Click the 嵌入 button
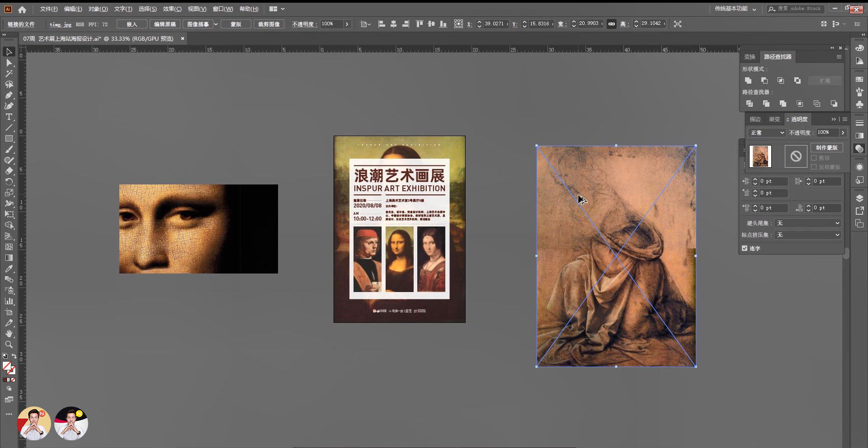The image size is (868, 448). click(x=132, y=24)
